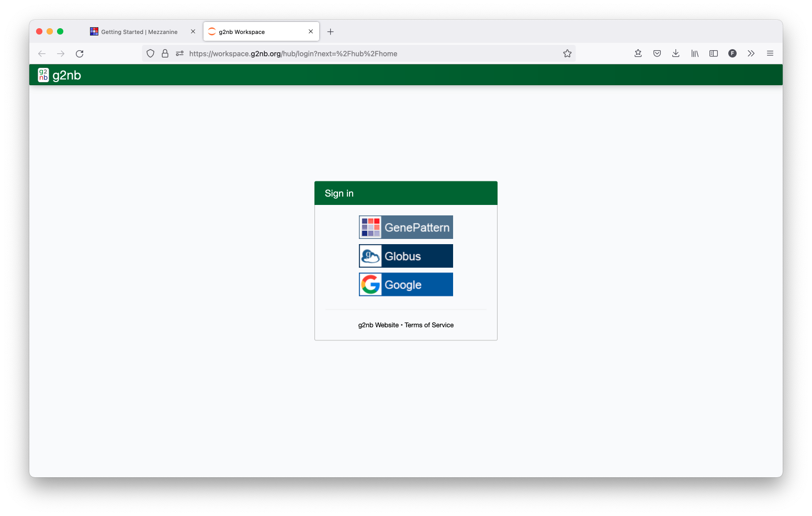
Task: Select the g2nb Workspace tab
Action: (x=256, y=32)
